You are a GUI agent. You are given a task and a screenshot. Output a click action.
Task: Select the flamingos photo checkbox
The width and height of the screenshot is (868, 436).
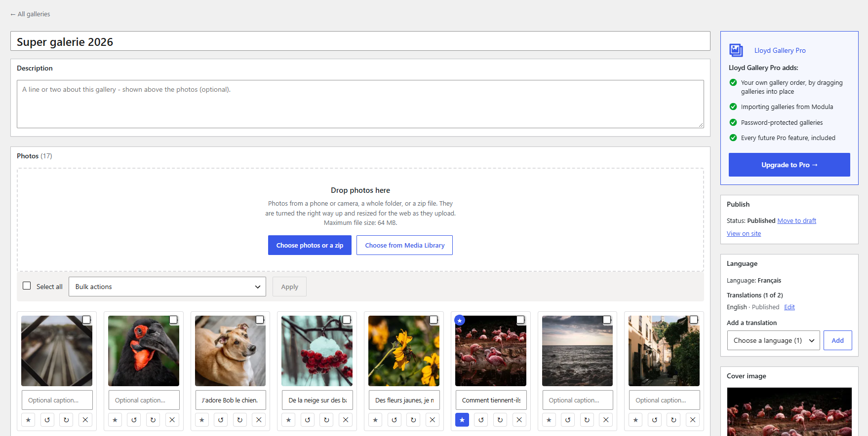(x=520, y=320)
